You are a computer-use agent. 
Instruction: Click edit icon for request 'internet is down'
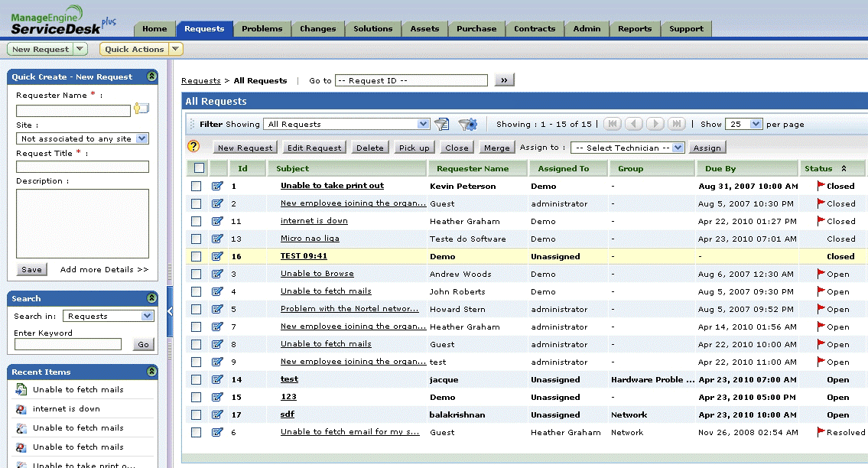(x=217, y=221)
